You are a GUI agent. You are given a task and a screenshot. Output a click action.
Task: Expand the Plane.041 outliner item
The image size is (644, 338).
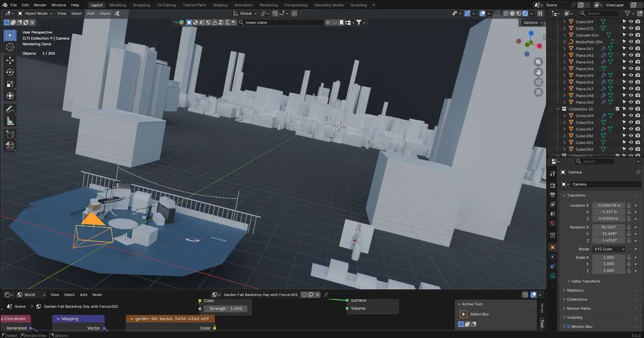click(x=564, y=48)
